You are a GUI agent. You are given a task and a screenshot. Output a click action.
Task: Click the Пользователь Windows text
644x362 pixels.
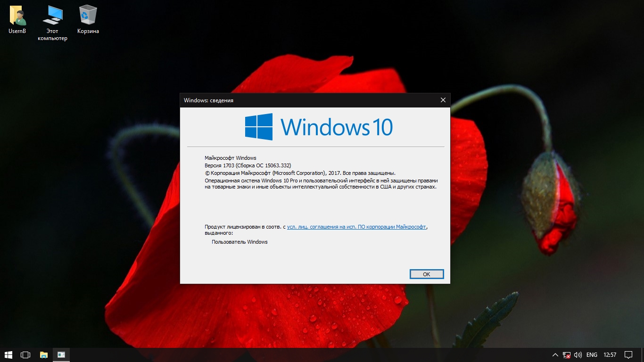(x=239, y=242)
